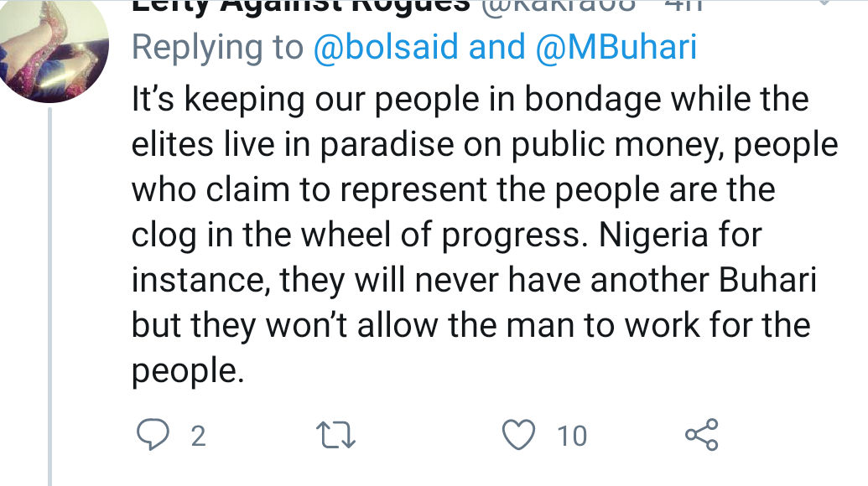
Task: Click the gray 'Replying to' label
Action: pos(218,48)
